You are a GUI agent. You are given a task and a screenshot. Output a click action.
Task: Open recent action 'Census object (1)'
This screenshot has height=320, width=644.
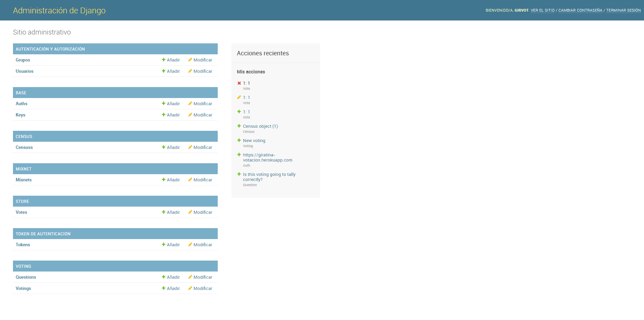[260, 126]
